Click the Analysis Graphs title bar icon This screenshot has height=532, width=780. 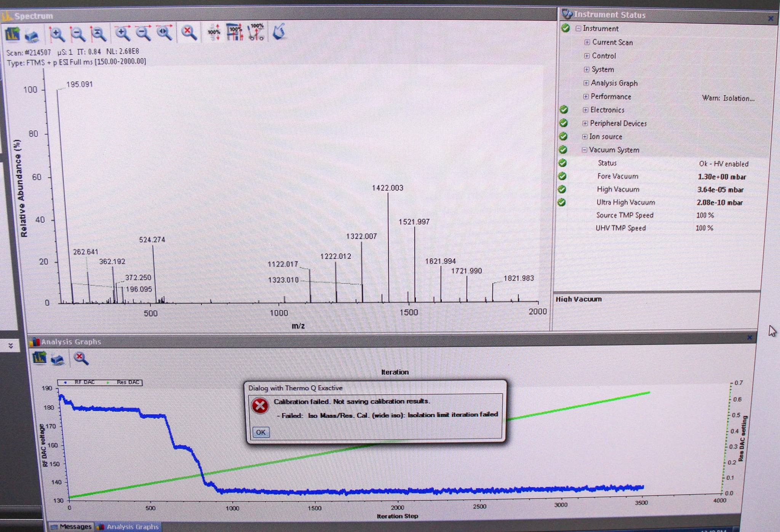coord(35,342)
